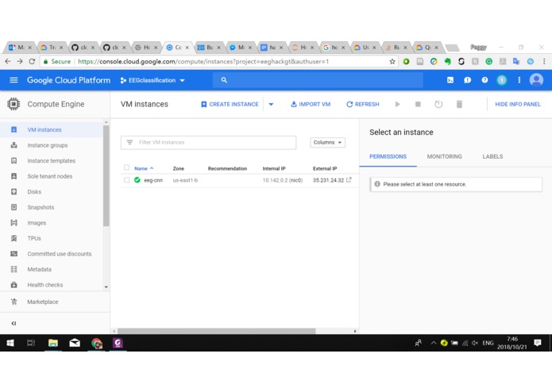The width and height of the screenshot is (552, 392).
Task: Collapse the sidebar with chevron icon
Action: point(14,323)
